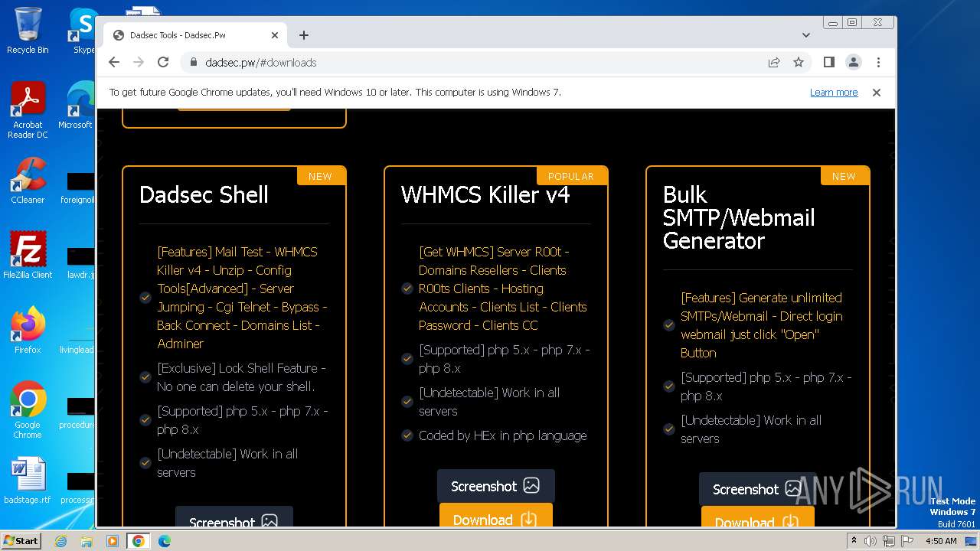Open Firefox desktop shortcut

coord(28,330)
